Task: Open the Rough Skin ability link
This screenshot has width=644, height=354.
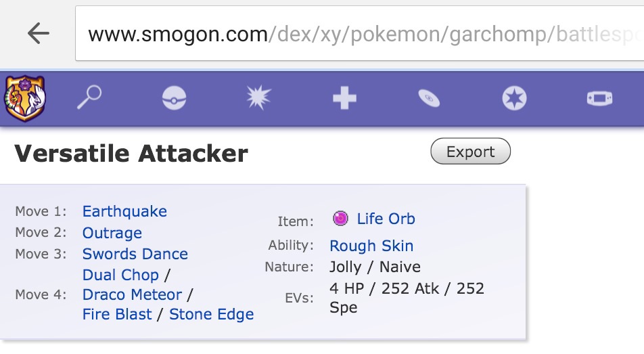Action: click(371, 246)
